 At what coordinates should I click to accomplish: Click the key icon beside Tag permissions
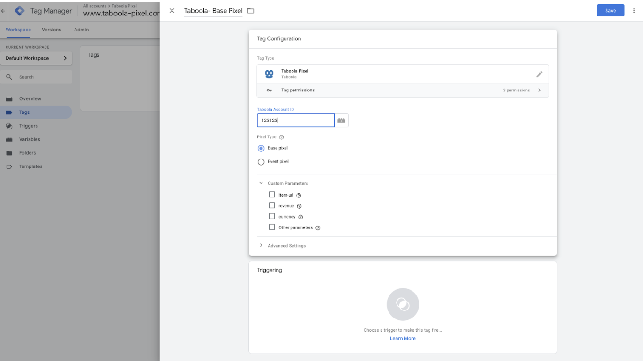click(269, 90)
